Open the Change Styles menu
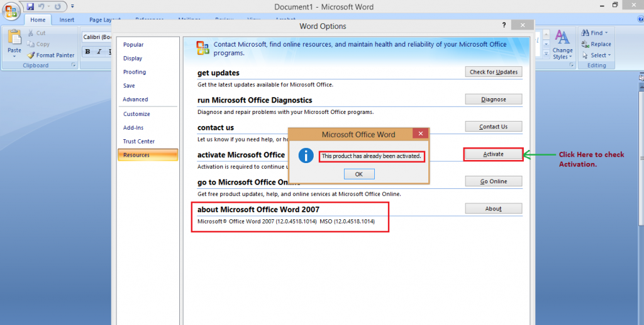The width and height of the screenshot is (644, 325). click(562, 45)
